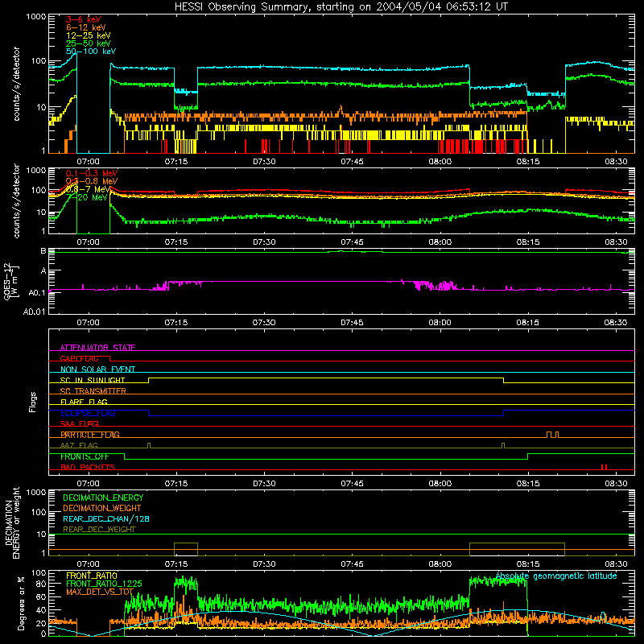Select the GAP_FLAG label
644x644 pixels.
(x=79, y=358)
